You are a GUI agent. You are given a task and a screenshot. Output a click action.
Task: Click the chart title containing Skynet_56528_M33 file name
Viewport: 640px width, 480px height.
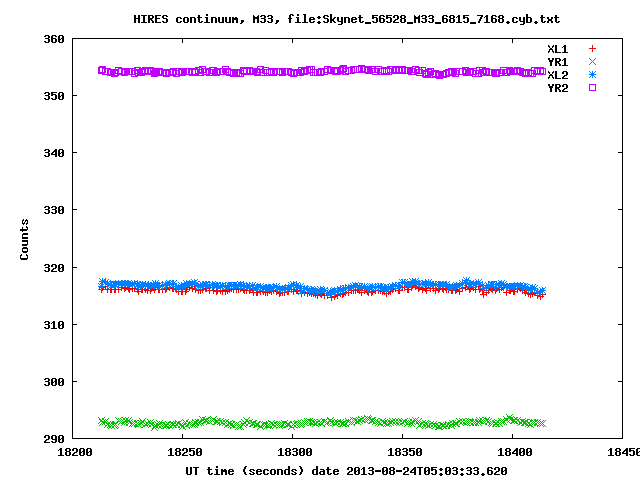click(347, 19)
